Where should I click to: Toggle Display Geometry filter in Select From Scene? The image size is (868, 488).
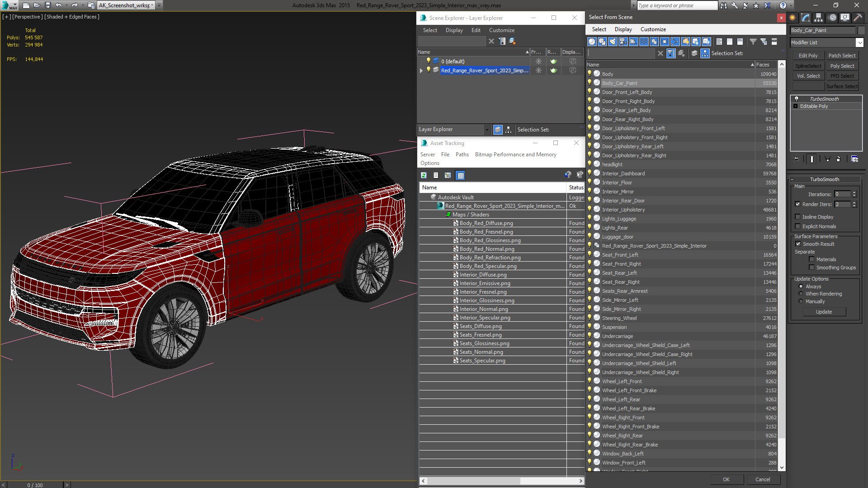click(592, 42)
